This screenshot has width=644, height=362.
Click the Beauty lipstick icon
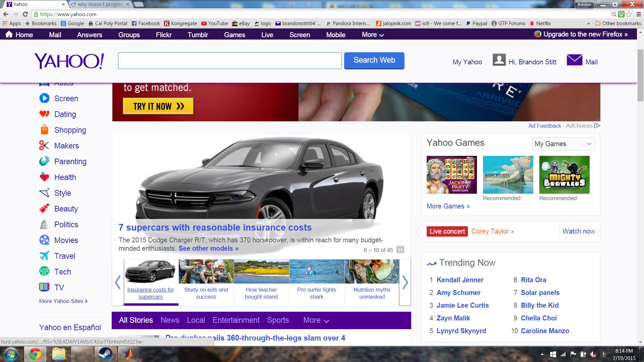44,208
